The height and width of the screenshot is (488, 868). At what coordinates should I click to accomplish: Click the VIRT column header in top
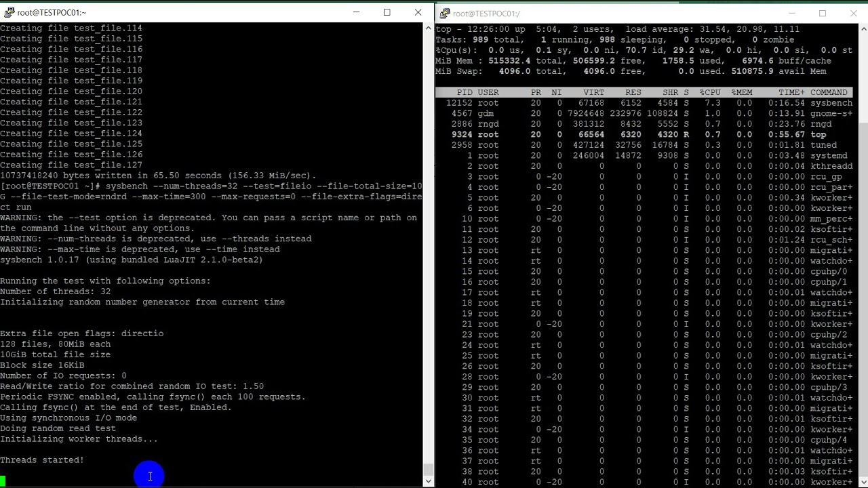(x=593, y=92)
